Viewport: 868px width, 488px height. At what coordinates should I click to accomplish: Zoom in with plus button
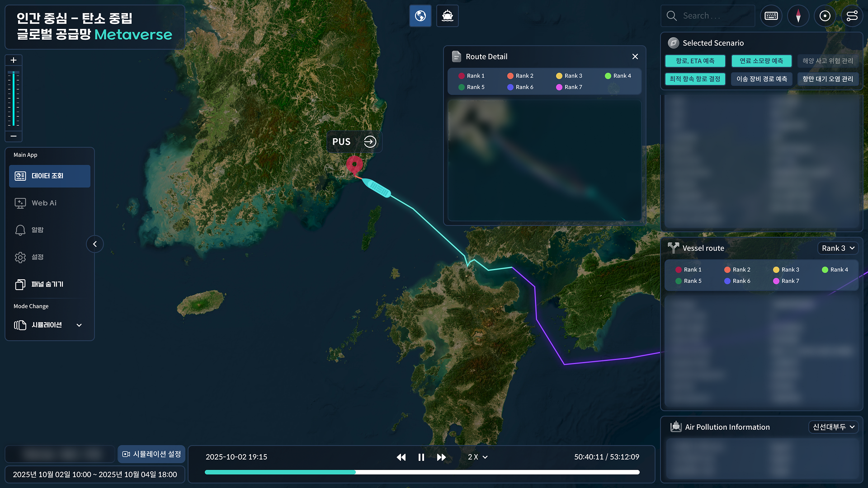coord(14,60)
